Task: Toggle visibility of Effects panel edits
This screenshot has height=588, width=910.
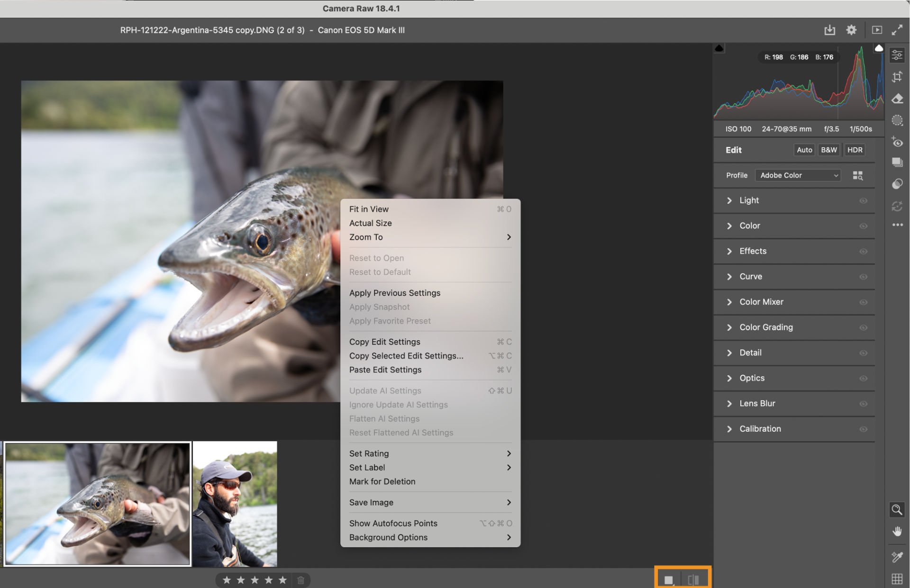Action: [x=863, y=252]
